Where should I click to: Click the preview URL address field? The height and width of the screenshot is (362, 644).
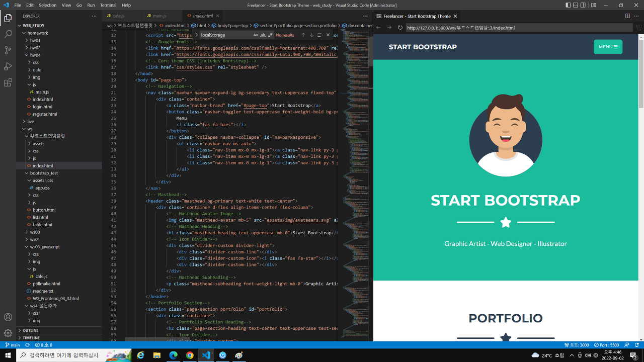(x=518, y=28)
